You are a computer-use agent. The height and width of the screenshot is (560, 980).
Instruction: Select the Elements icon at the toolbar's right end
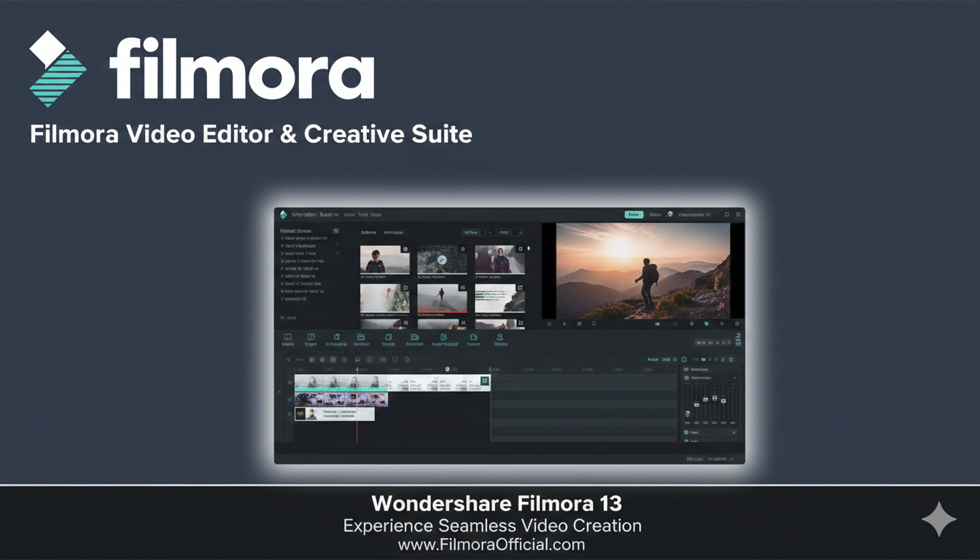coord(499,338)
